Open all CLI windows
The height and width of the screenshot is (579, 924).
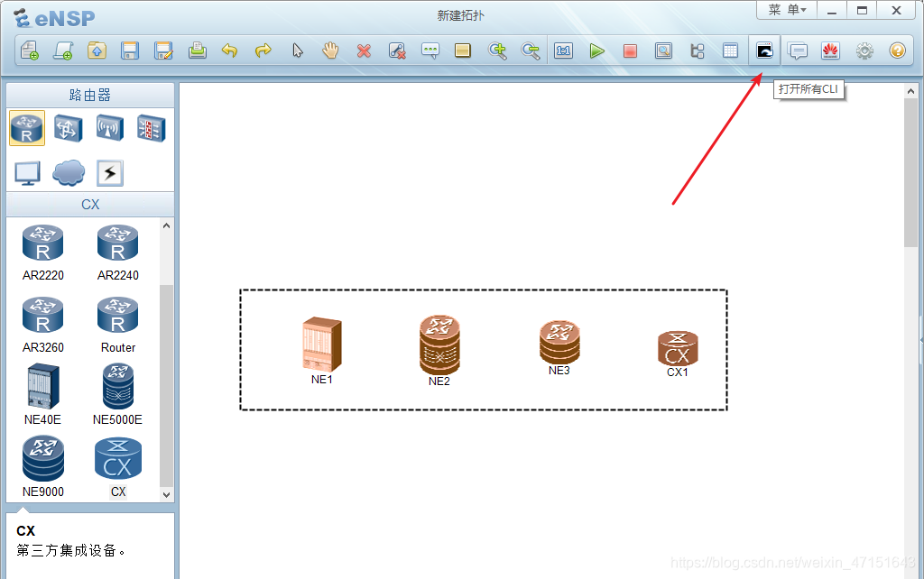pos(764,51)
